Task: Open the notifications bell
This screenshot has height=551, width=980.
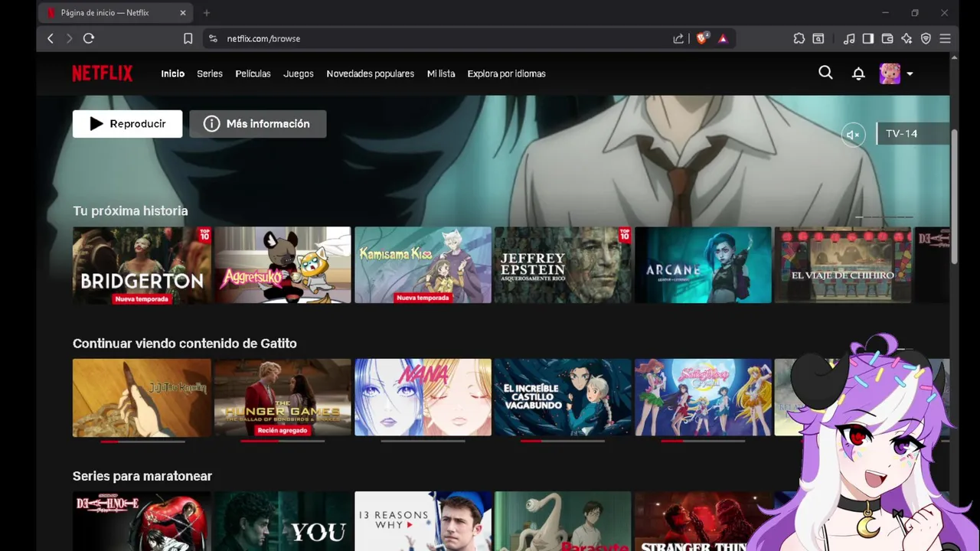Action: pyautogui.click(x=858, y=73)
